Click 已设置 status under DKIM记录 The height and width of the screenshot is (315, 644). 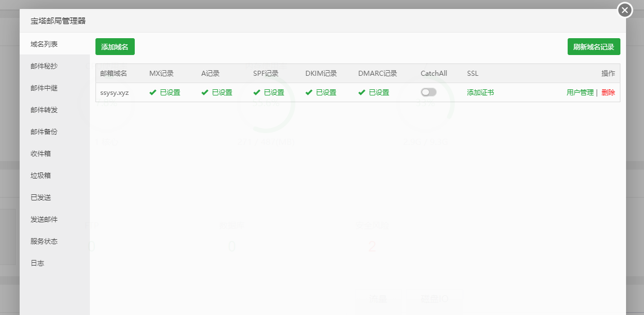326,93
